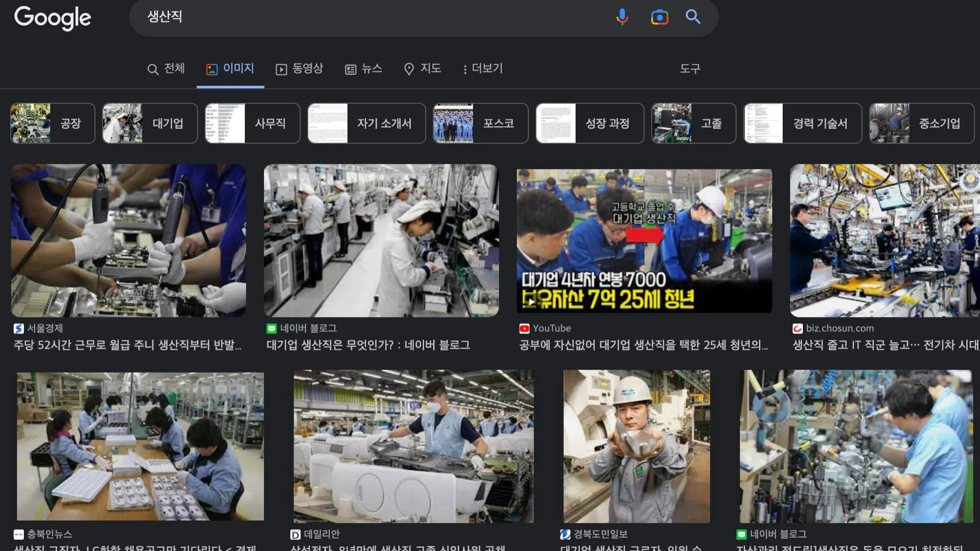This screenshot has width=980, height=551.
Task: Filter by 자기 소개서 chip
Action: [x=366, y=123]
